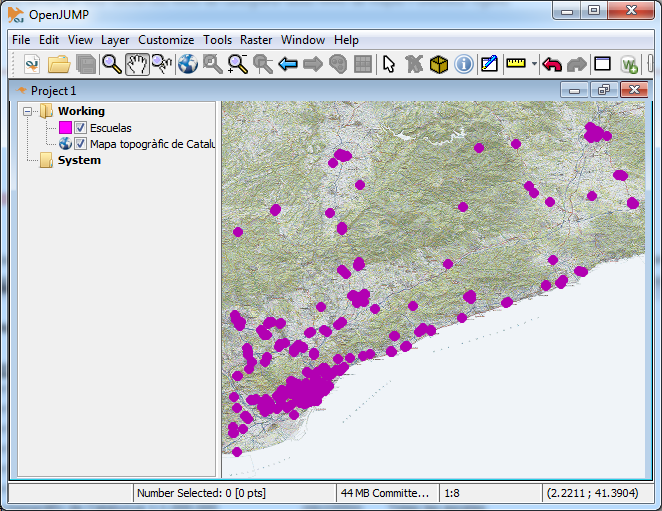Image resolution: width=662 pixels, height=511 pixels.
Task: Click the gray Redo arrow
Action: coord(577,64)
